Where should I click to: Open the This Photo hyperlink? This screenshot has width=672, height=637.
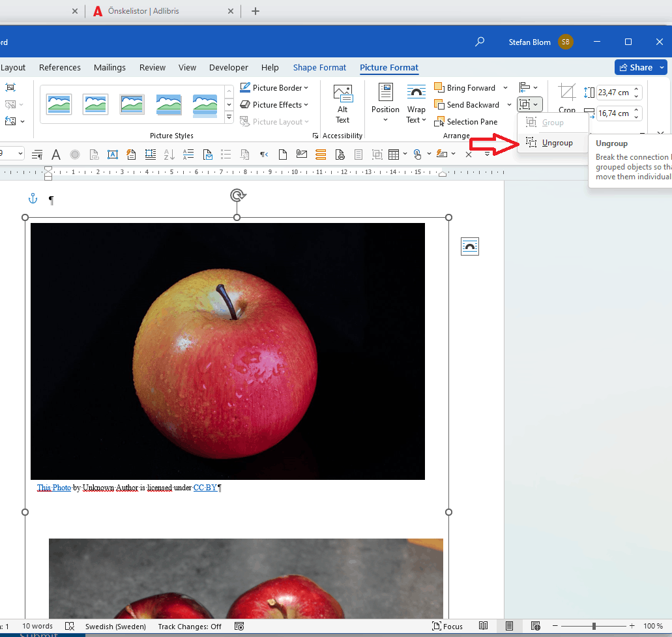(x=54, y=488)
